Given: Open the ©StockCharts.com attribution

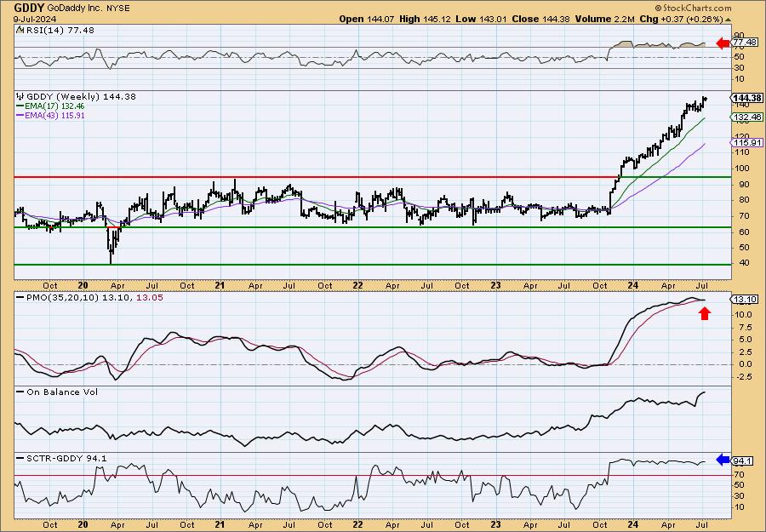Looking at the screenshot, I should [x=693, y=8].
